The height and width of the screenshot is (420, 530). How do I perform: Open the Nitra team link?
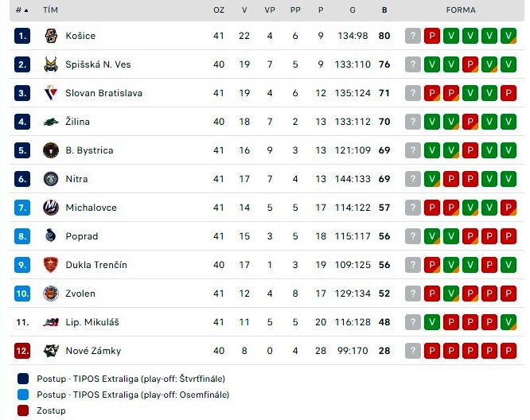coord(76,179)
